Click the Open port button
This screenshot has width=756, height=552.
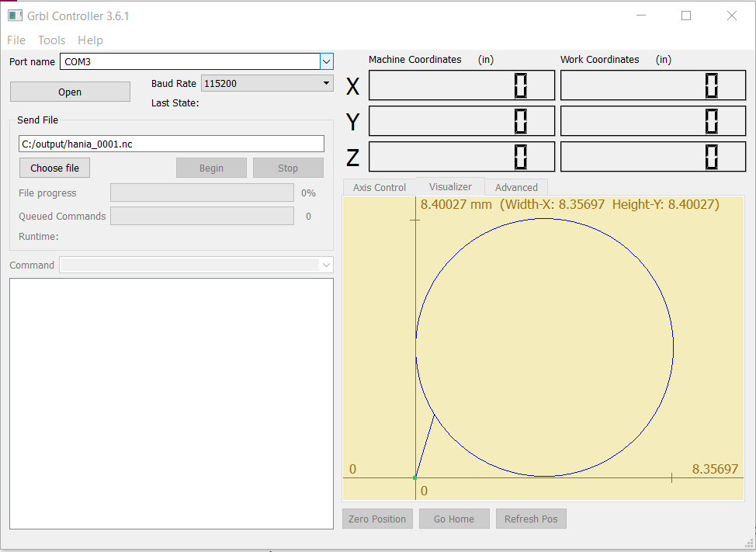point(70,92)
